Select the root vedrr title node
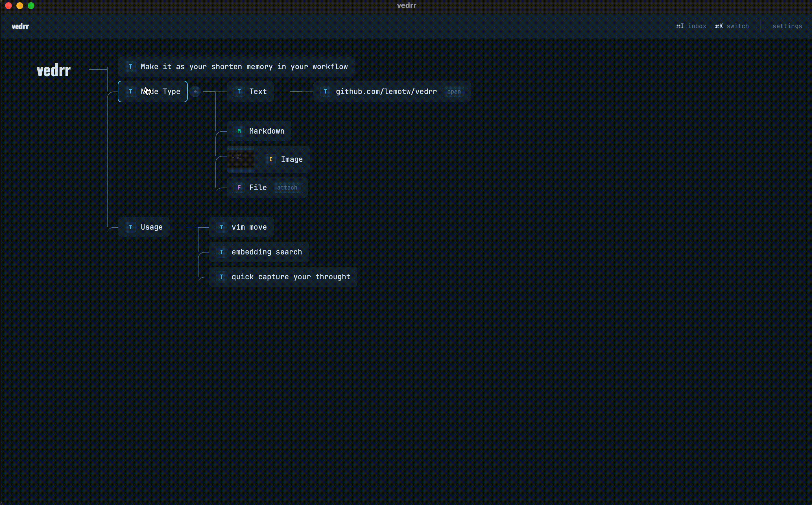The width and height of the screenshot is (812, 505). [x=54, y=71]
